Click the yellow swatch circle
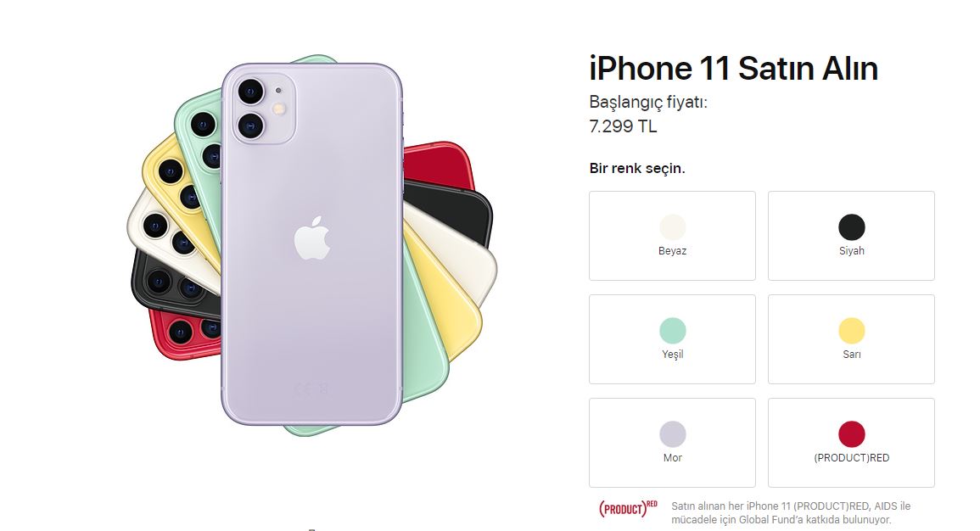 point(851,331)
